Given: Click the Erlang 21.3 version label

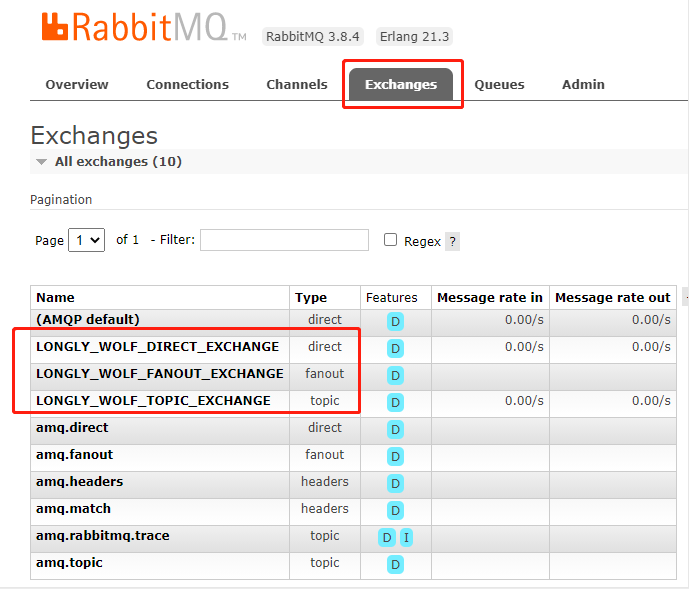Looking at the screenshot, I should 414,36.
